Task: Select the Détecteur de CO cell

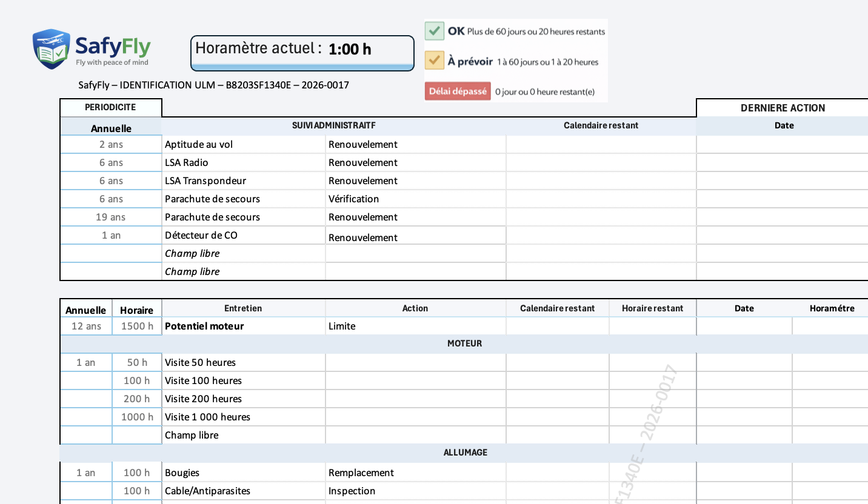Action: tap(243, 235)
